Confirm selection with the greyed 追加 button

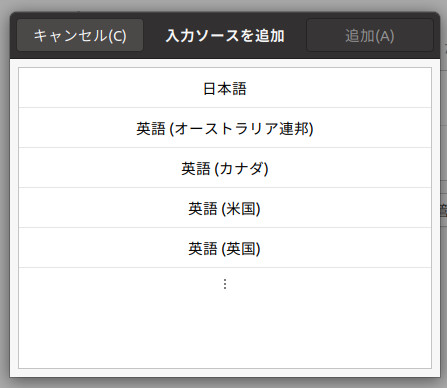370,35
